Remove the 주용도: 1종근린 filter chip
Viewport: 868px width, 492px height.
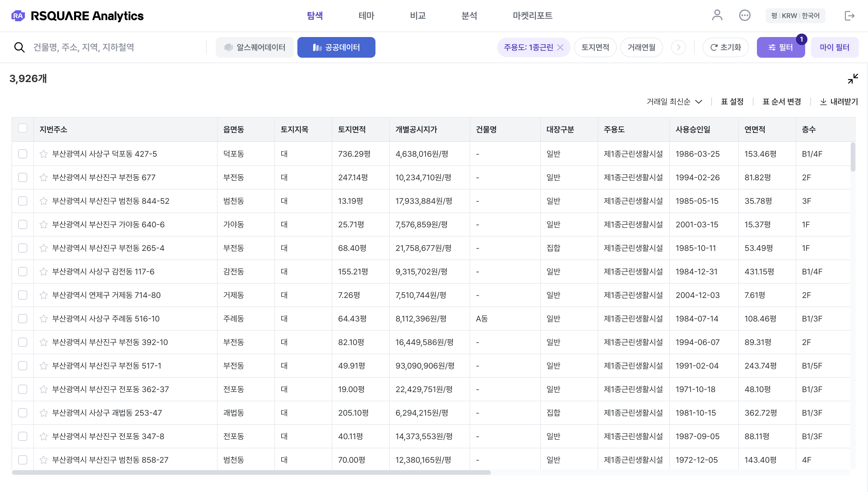click(x=560, y=47)
